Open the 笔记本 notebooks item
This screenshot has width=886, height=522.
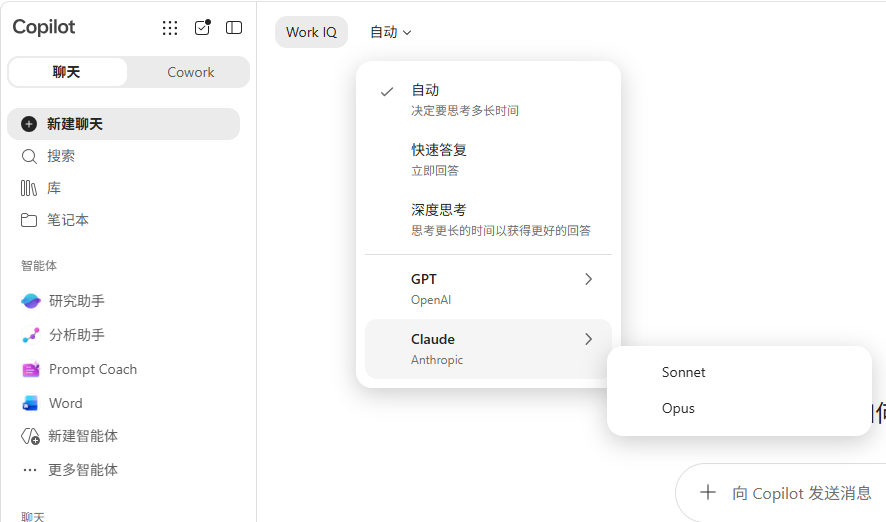(124, 220)
